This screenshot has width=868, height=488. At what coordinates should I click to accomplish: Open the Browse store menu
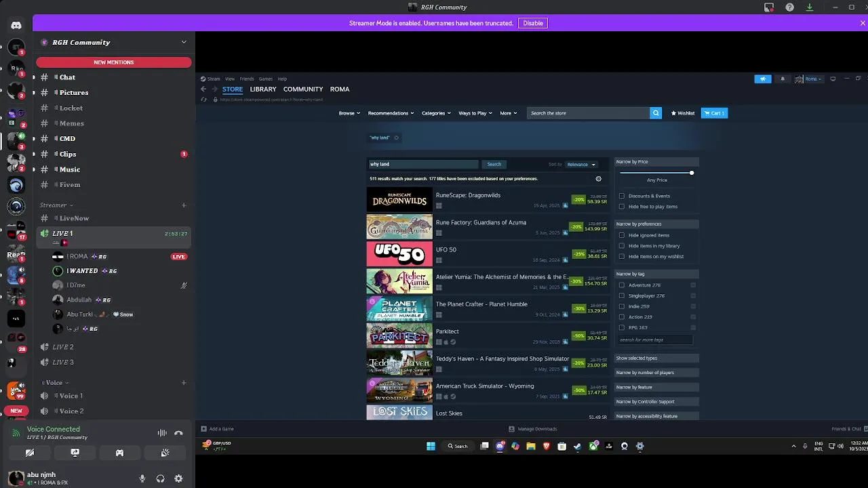(x=349, y=113)
